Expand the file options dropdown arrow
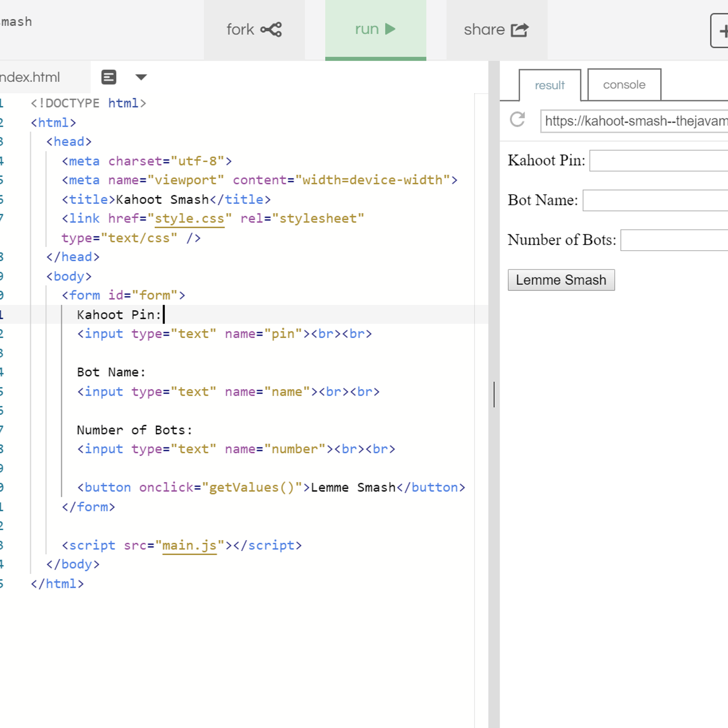 [141, 77]
